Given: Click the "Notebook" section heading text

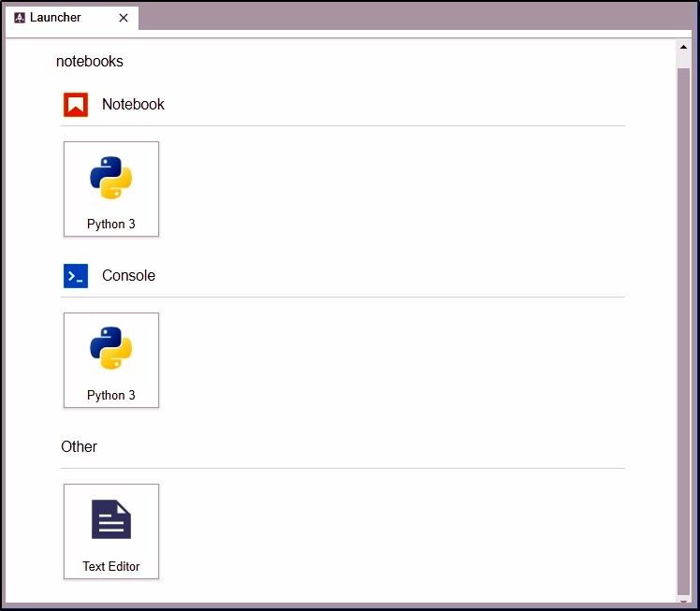Looking at the screenshot, I should pyautogui.click(x=133, y=105).
